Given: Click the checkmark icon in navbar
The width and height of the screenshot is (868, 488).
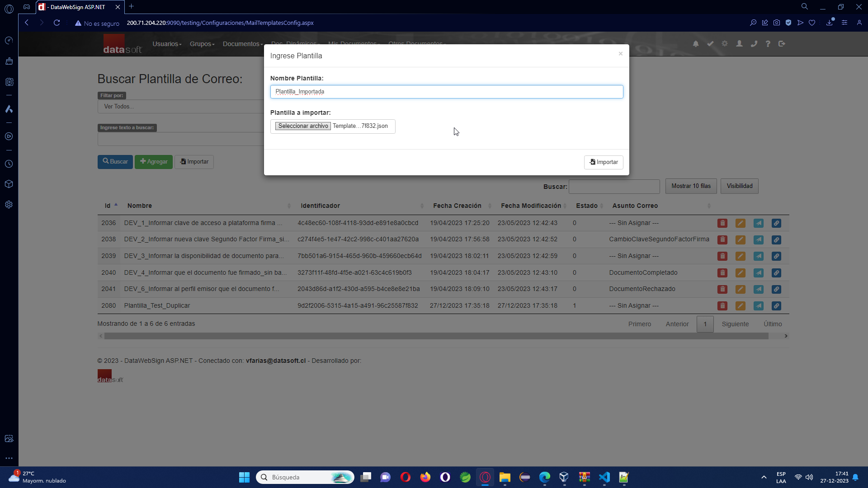Looking at the screenshot, I should coord(710,44).
